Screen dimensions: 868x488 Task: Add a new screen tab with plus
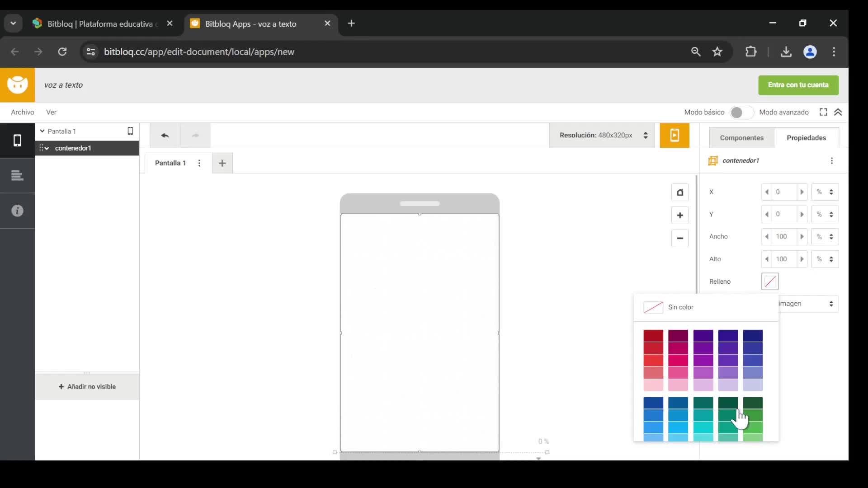(x=222, y=163)
